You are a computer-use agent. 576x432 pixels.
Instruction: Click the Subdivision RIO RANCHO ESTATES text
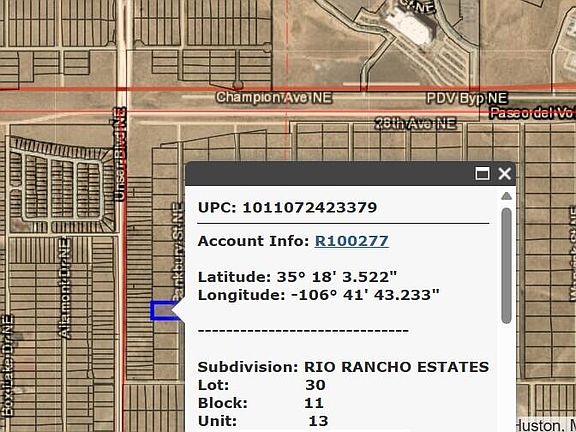point(343,367)
